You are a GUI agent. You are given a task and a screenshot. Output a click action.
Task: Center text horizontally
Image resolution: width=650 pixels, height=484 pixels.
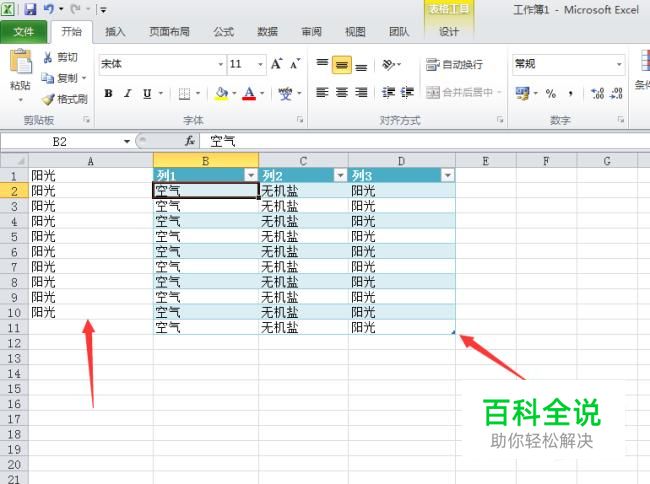click(342, 92)
